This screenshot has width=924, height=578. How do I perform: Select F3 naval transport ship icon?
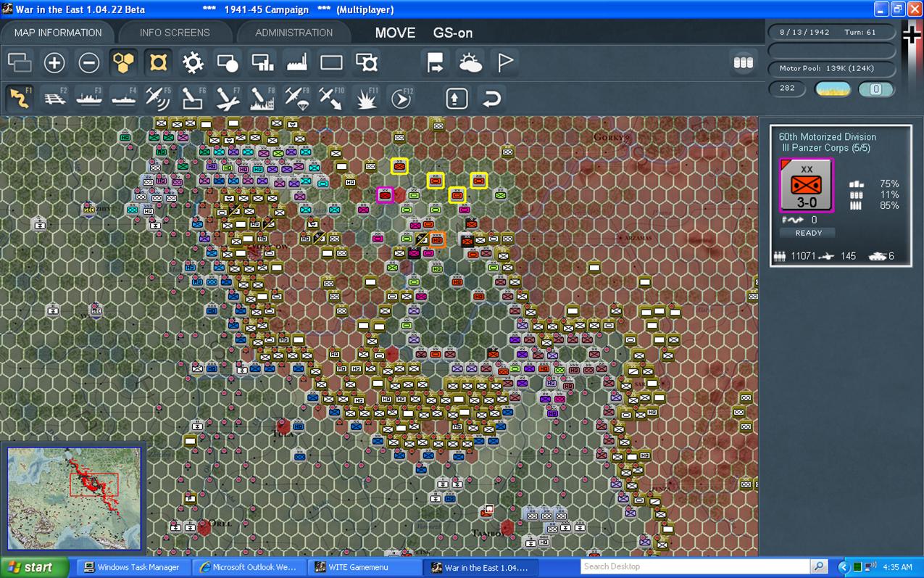click(89, 98)
